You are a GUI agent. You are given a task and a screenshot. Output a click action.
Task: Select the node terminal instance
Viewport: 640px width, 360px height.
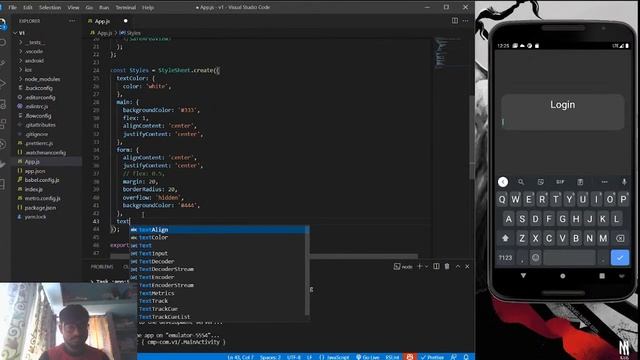pyautogui.click(x=403, y=267)
